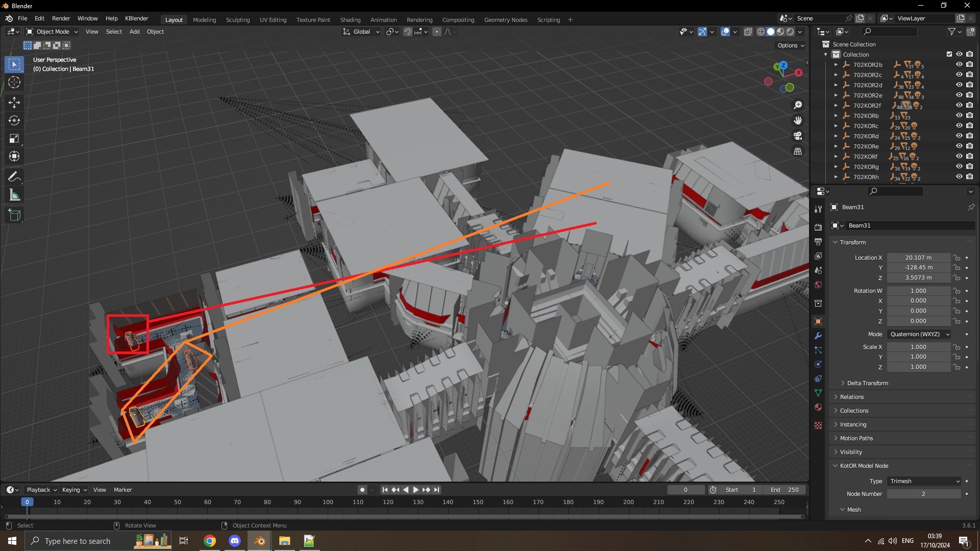Open the Output properties tab
The height and width of the screenshot is (551, 980).
[818, 241]
